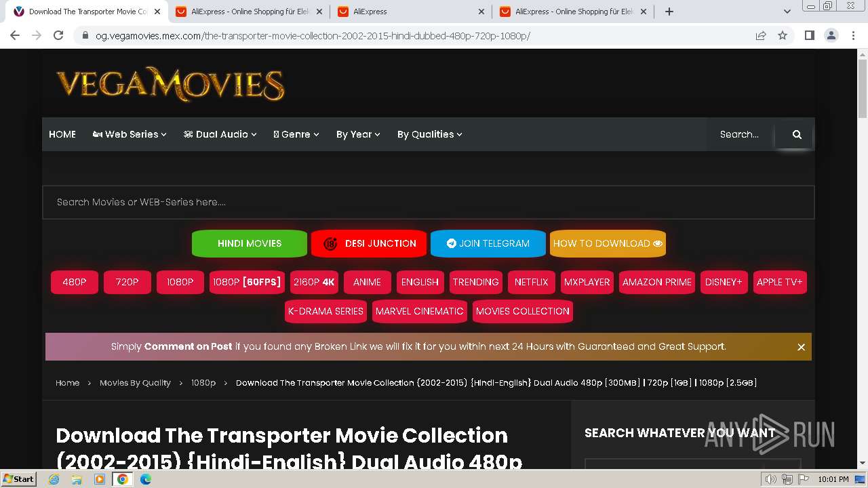Open the AMAZON PRIME category

[x=656, y=282]
